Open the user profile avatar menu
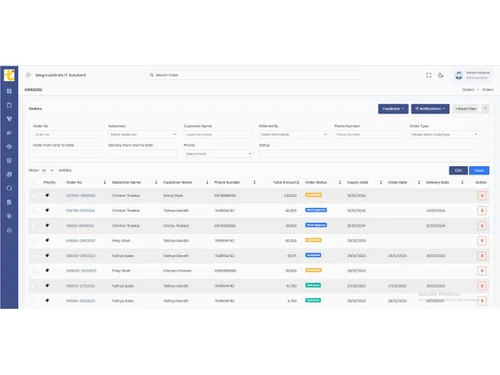500x375 pixels. click(459, 75)
